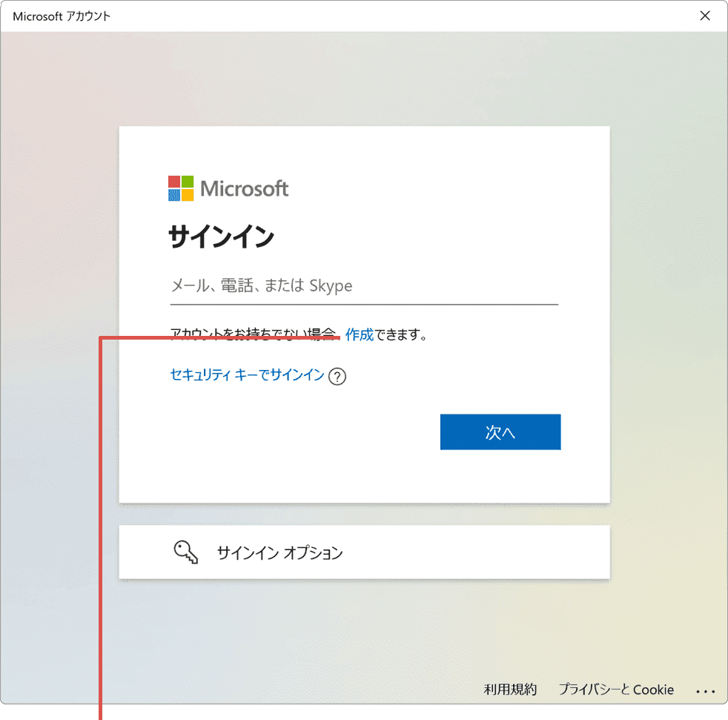The image size is (728, 720).
Task: Open プライバシーと Cookie link
Action: click(616, 690)
